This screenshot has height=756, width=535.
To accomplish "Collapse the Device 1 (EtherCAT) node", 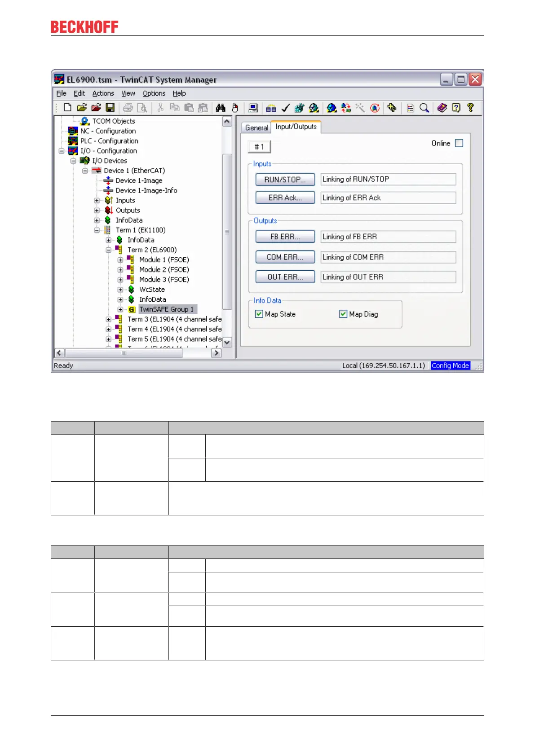I will 85,171.
